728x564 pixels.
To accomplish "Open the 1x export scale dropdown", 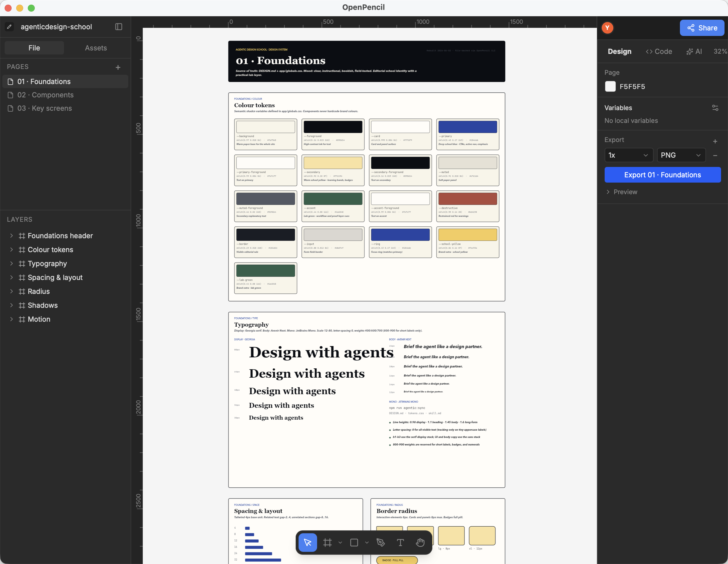I will pos(628,155).
